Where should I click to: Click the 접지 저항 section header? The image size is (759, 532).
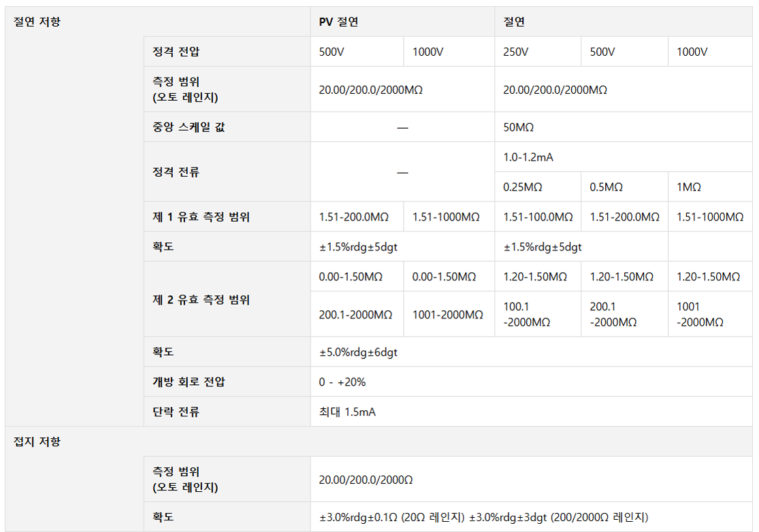click(37, 442)
